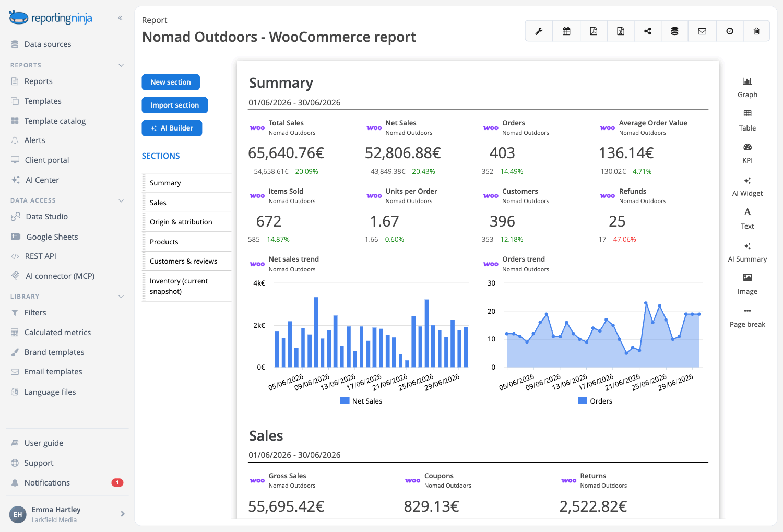The width and height of the screenshot is (783, 532).
Task: Collapse the LIBRARY sidebar group
Action: pyautogui.click(x=121, y=297)
